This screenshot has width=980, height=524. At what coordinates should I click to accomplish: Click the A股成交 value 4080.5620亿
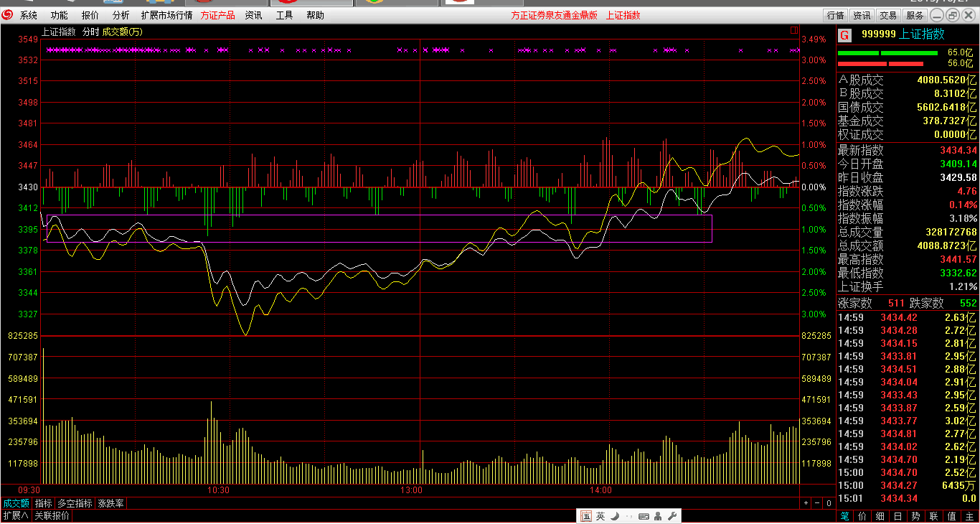(x=947, y=80)
